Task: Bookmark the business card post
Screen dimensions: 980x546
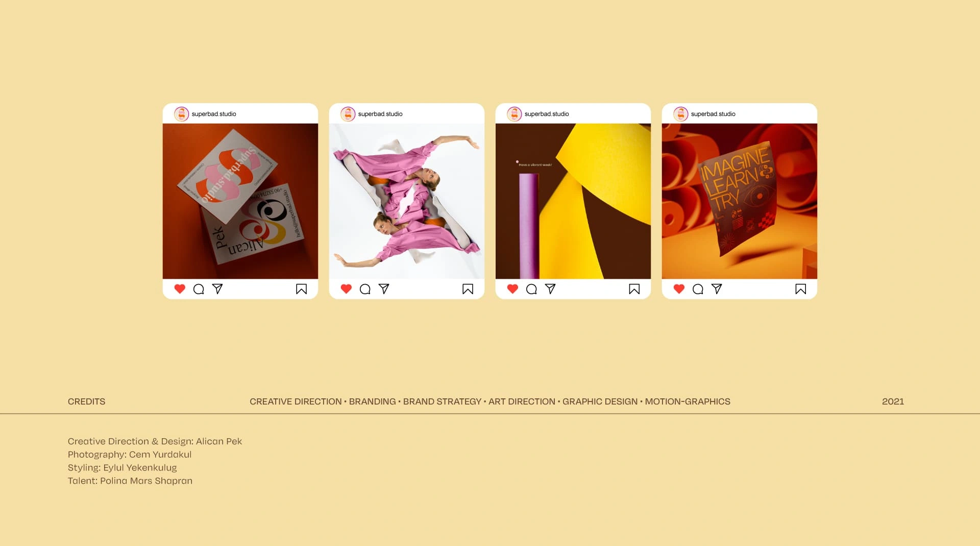Action: click(302, 289)
